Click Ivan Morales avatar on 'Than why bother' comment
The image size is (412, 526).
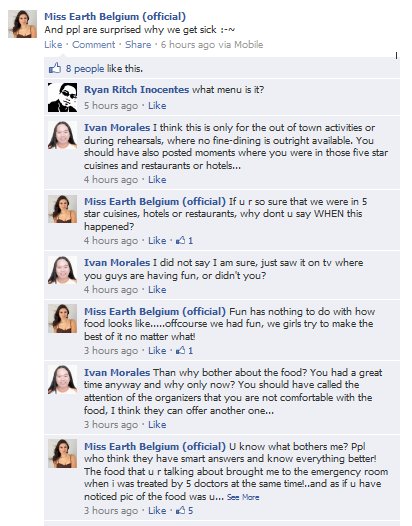(62, 379)
